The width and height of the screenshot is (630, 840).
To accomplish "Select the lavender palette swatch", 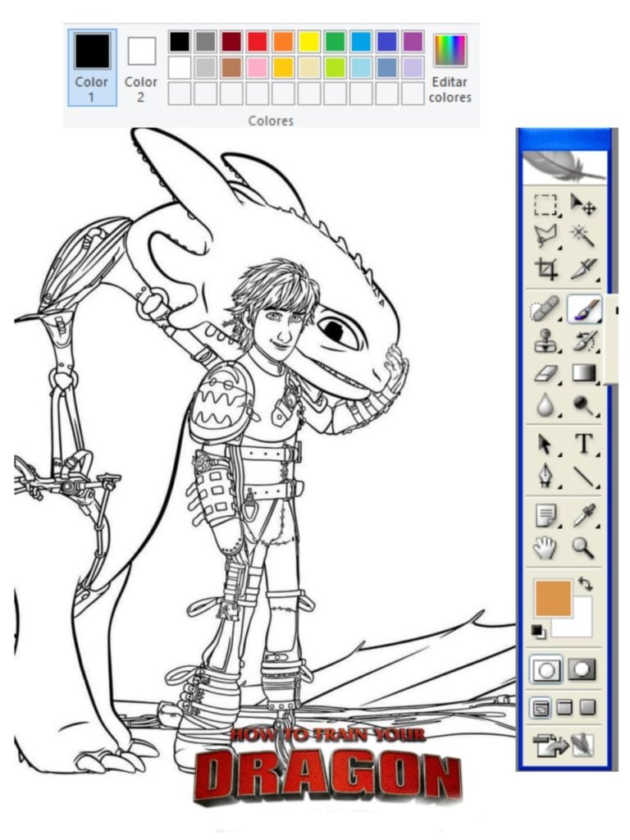I will (x=413, y=67).
